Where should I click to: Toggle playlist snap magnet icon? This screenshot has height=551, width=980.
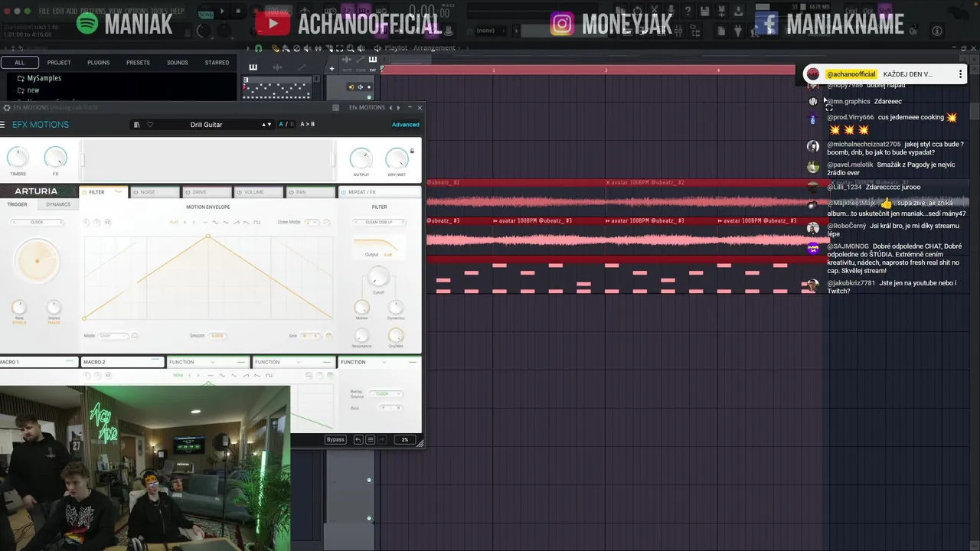click(x=258, y=48)
